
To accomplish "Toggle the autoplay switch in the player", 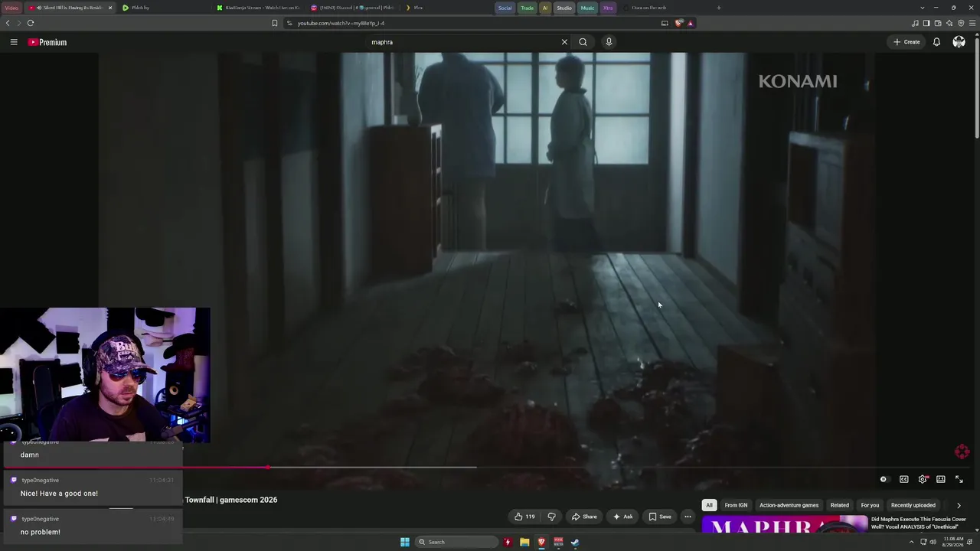I will [x=884, y=479].
